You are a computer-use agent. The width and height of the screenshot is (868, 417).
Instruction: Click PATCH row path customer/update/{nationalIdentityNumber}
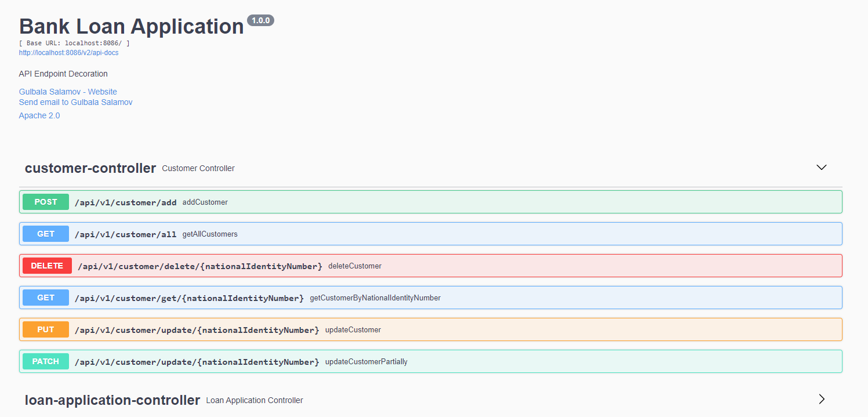point(197,362)
